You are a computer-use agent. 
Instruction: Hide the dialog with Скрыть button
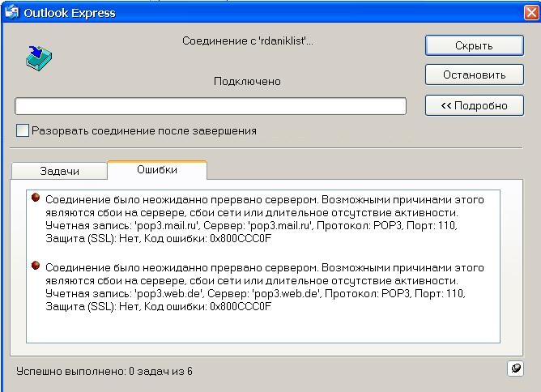point(475,45)
